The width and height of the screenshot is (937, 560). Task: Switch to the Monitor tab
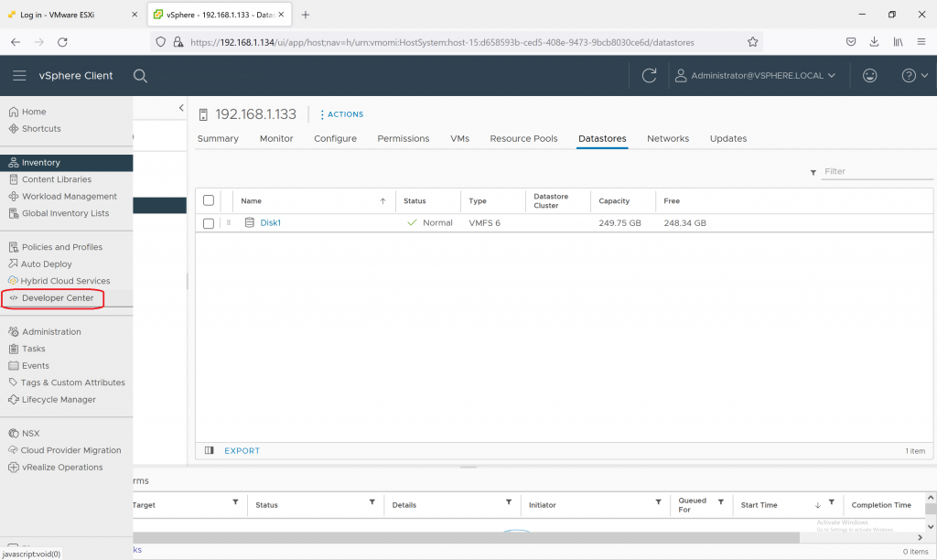point(276,139)
